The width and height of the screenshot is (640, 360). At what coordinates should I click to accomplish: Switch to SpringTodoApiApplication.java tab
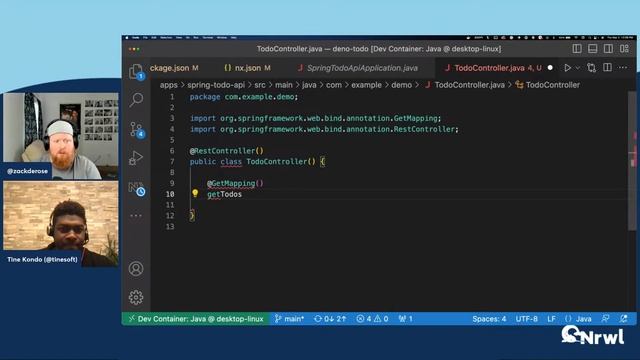pos(358,68)
